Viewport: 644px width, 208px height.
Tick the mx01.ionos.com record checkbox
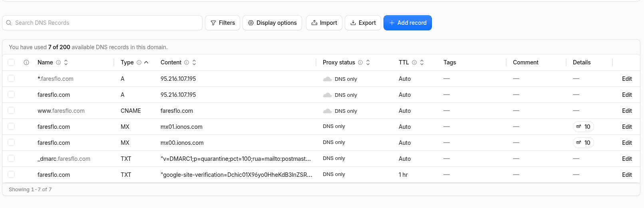coord(11,126)
